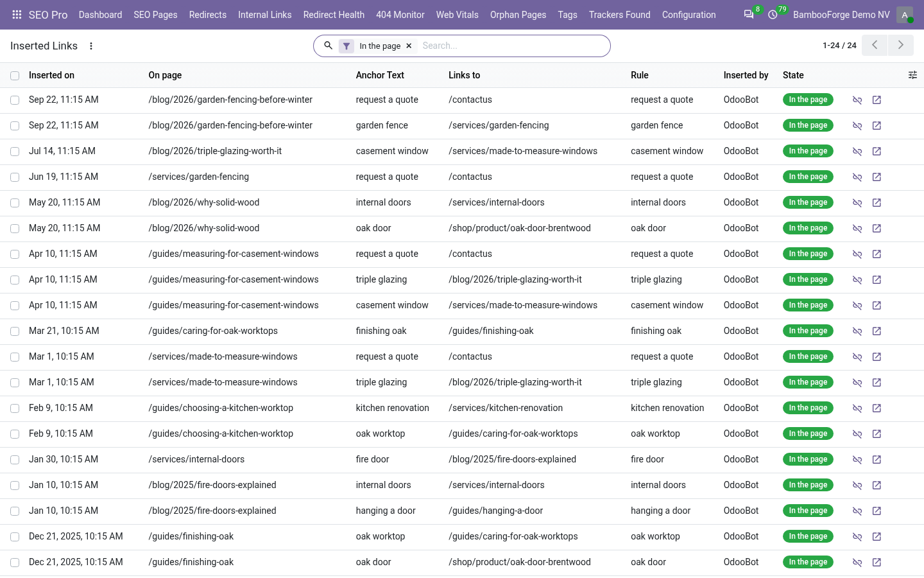Unlink the Jan 10 internal doors row
924x578 pixels.
pos(857,486)
